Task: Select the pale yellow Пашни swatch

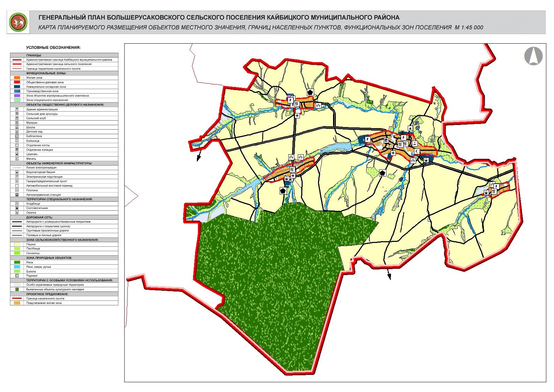Action: [x=17, y=244]
